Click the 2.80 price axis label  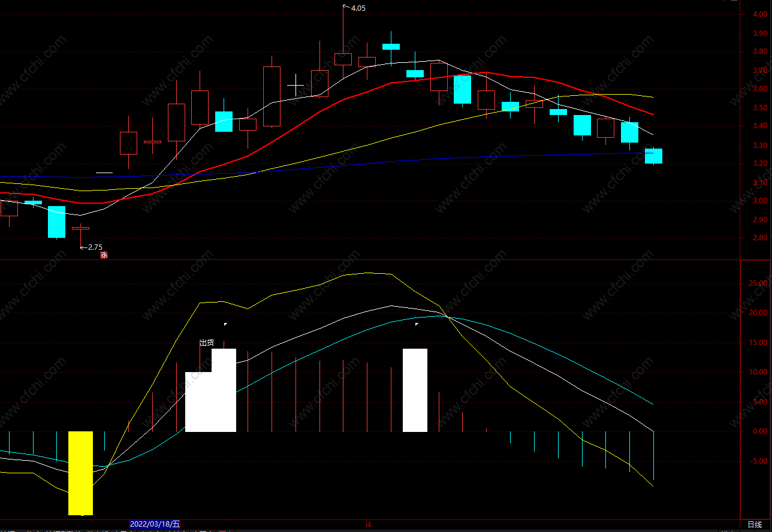760,238
